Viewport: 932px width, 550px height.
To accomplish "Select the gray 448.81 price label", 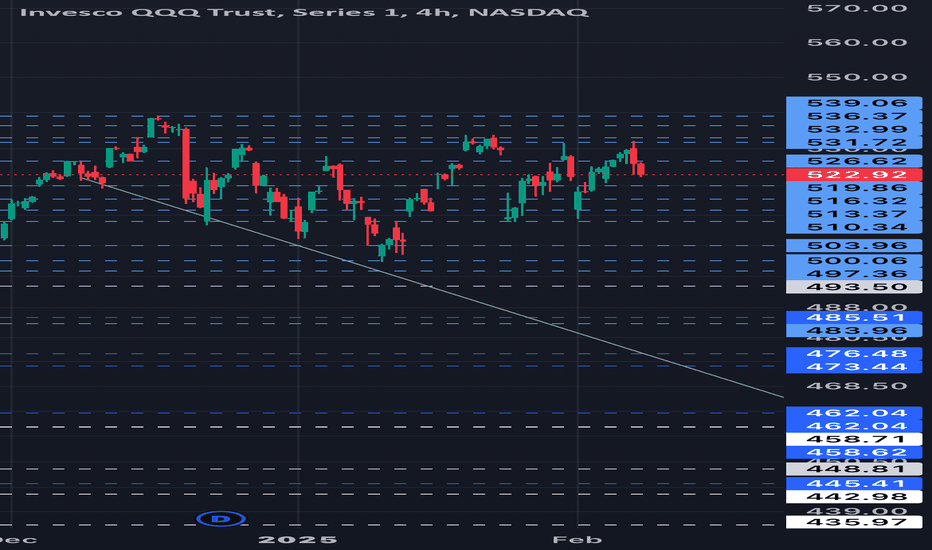I will pyautogui.click(x=854, y=469).
